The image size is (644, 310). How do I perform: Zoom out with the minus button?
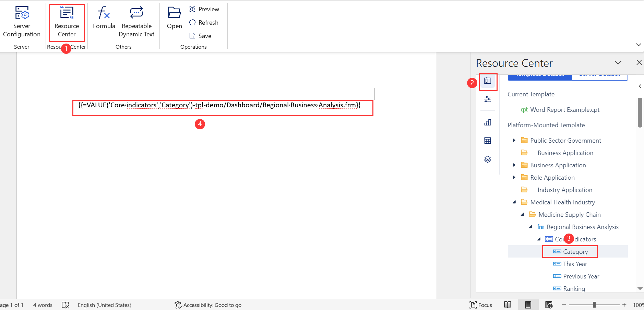pos(564,305)
